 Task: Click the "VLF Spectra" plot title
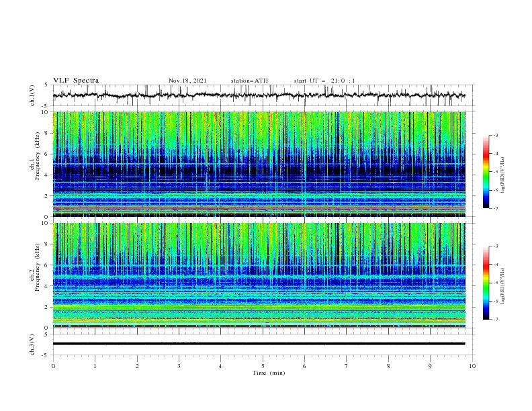point(76,81)
